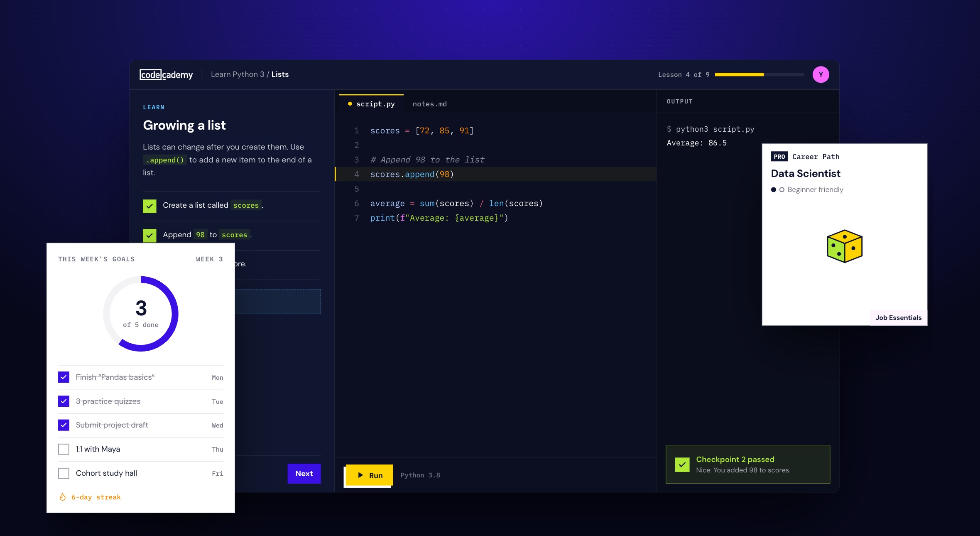Open the Data Scientist career path title
980x536 pixels.
point(806,174)
